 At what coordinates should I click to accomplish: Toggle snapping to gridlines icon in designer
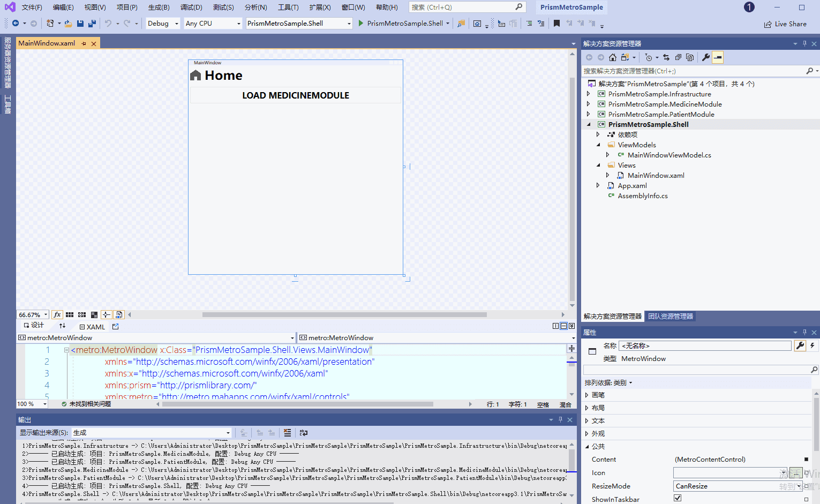point(82,314)
